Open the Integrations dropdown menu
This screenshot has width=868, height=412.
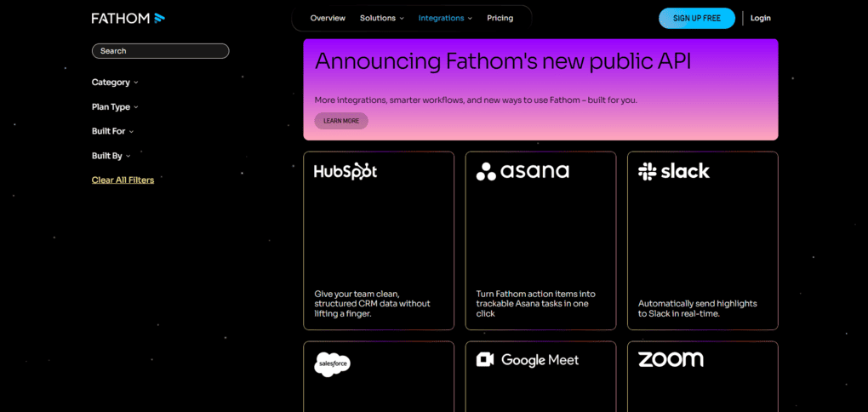pos(446,18)
